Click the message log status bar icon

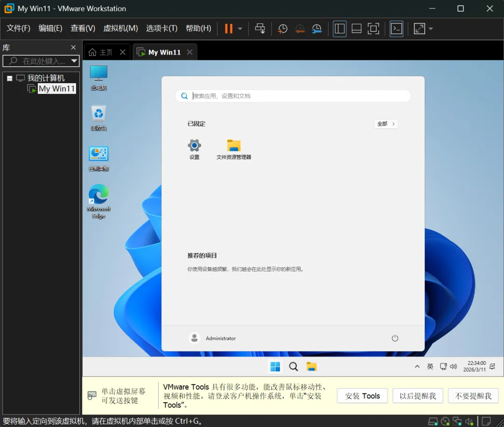(x=486, y=421)
